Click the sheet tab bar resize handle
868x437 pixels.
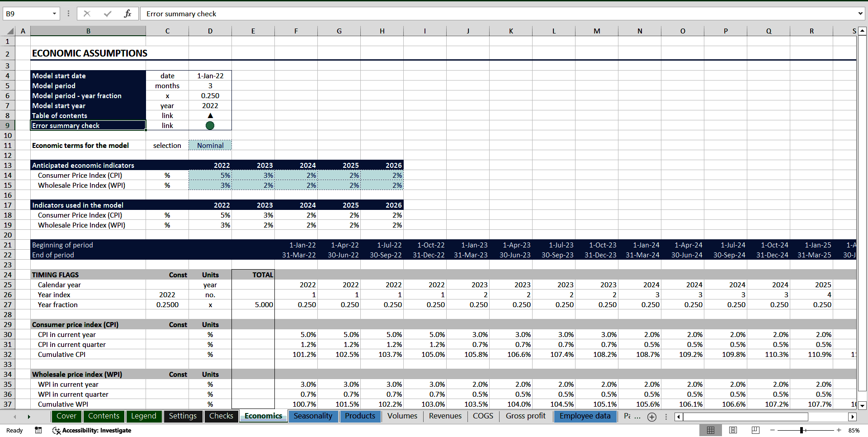coord(666,417)
